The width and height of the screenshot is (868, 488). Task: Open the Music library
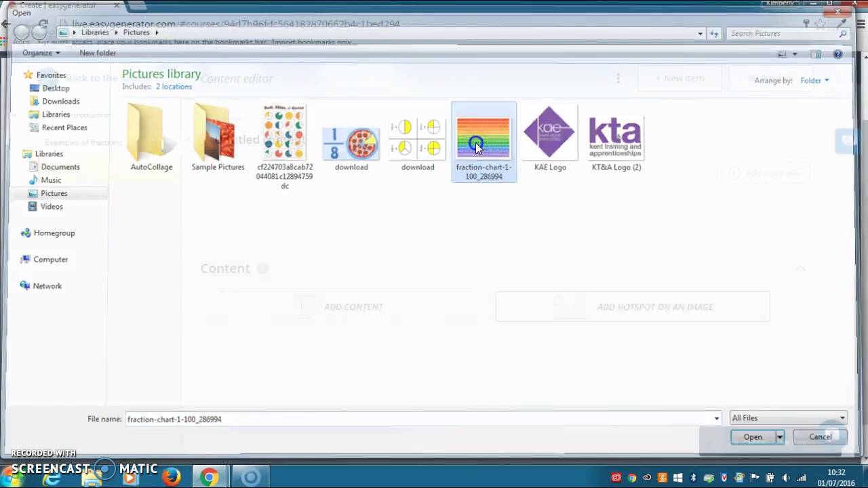click(x=51, y=180)
